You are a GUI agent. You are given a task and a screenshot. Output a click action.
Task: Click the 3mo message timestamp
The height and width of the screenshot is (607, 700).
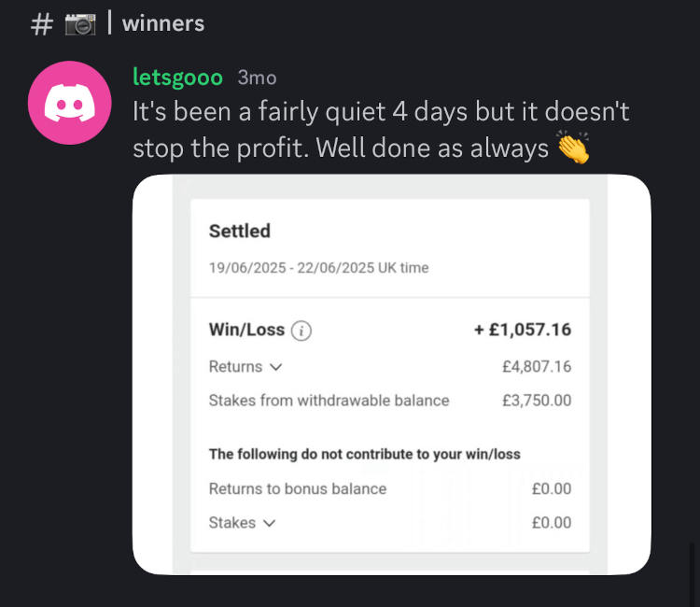pos(257,78)
